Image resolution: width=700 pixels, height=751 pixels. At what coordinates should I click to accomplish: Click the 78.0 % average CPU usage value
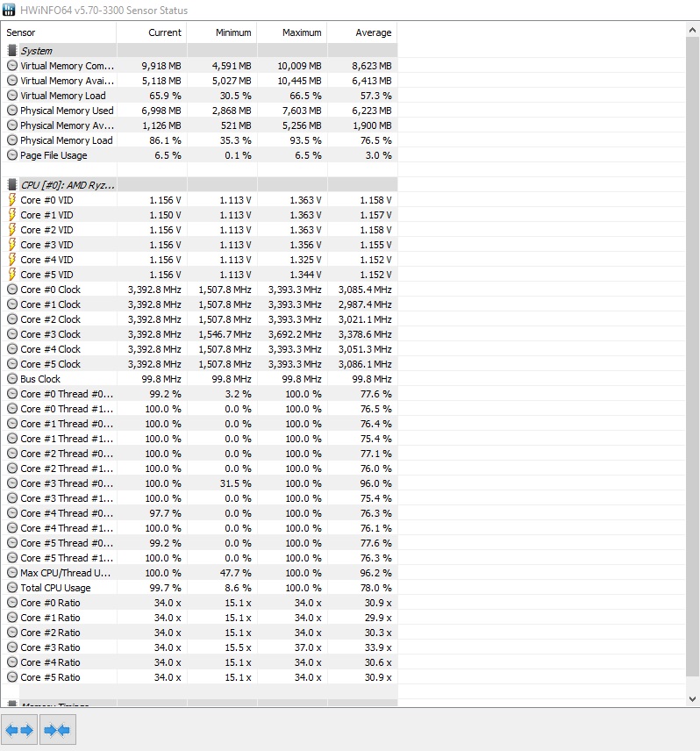click(375, 587)
